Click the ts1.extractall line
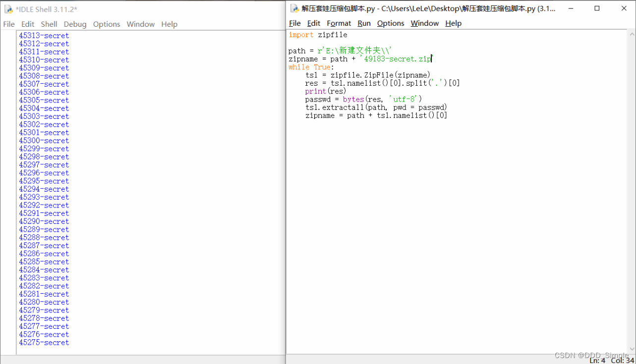636x364 pixels. [376, 107]
